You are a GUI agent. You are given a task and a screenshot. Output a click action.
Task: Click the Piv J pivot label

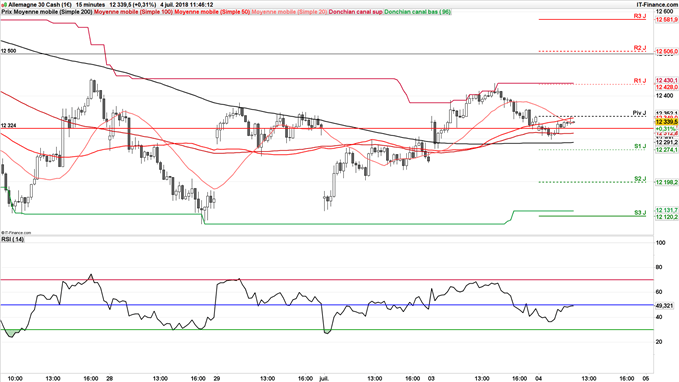[639, 113]
